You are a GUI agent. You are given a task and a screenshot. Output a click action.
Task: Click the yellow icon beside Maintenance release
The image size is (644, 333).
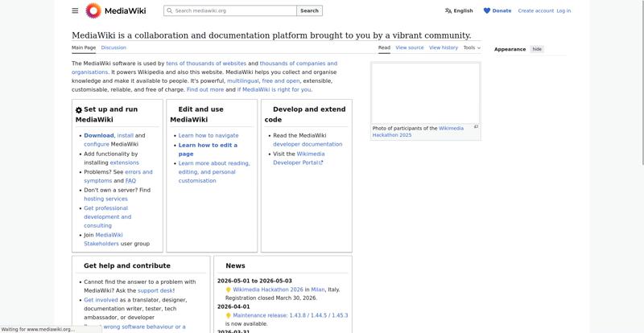228,315
